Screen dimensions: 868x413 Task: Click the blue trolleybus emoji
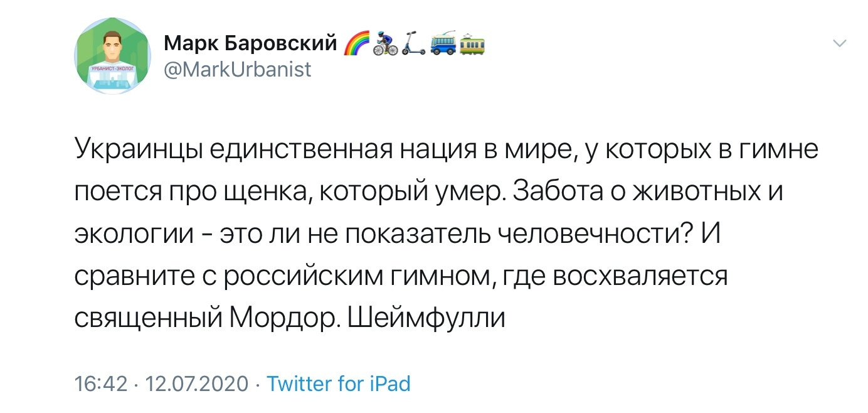point(442,44)
